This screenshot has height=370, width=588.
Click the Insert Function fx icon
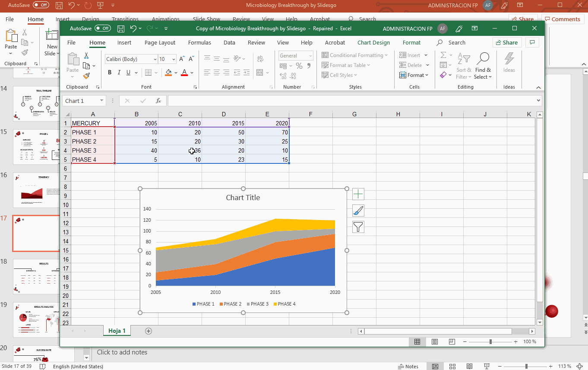158,101
